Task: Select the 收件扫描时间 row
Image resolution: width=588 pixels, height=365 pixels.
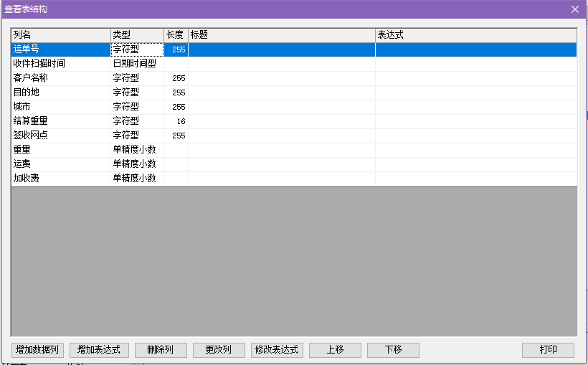Action: click(294, 64)
